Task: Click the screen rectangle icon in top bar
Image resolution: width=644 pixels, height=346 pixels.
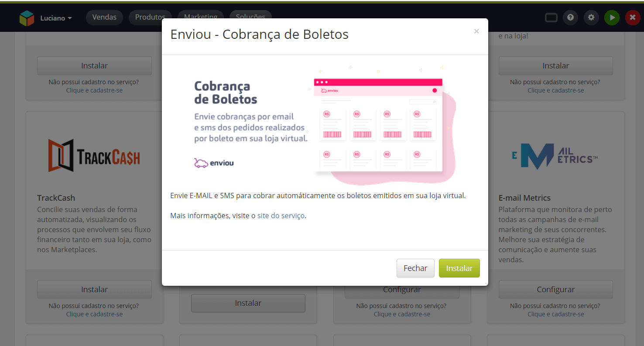Action: coord(551,17)
